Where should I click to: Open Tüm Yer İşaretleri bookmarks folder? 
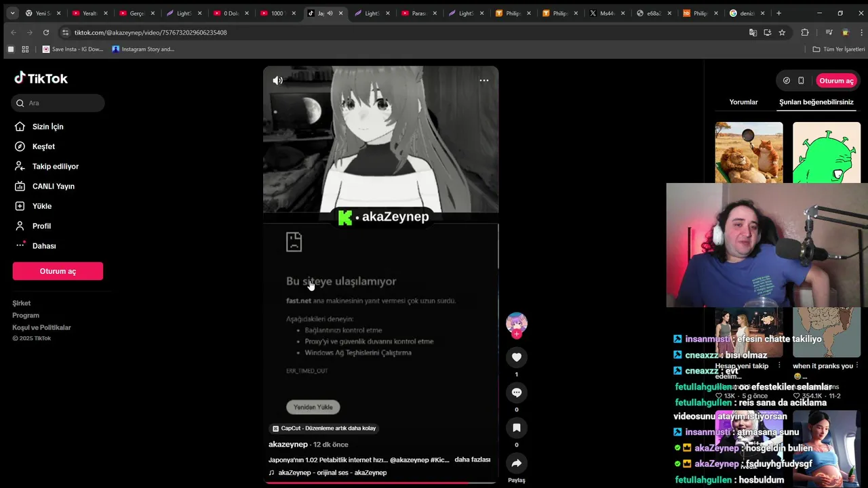point(839,49)
